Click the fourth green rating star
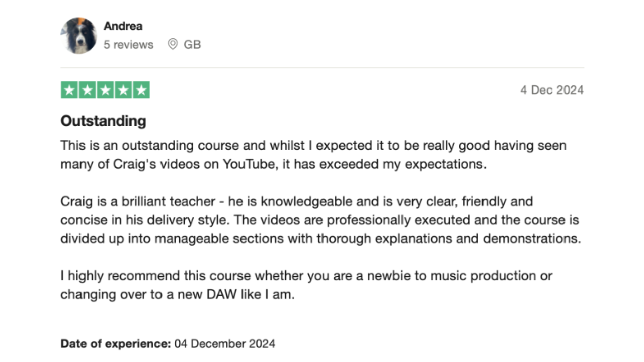Viewport: 644px width, 362px height. point(124,90)
